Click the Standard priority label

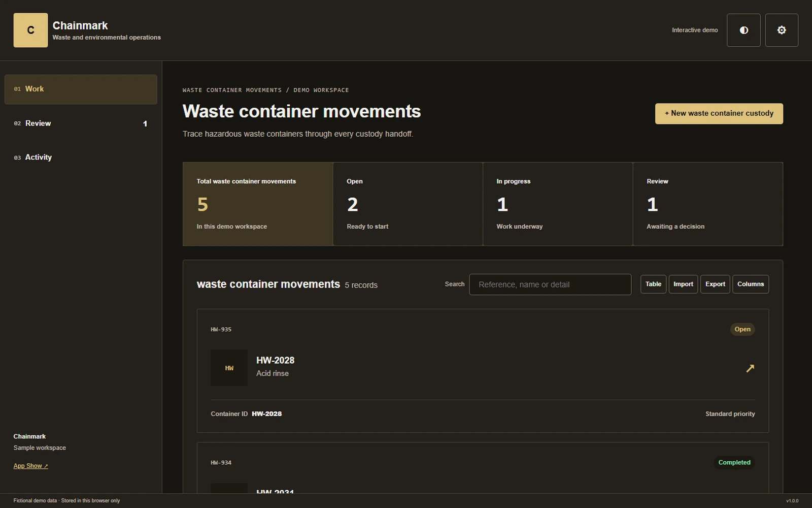(x=730, y=414)
